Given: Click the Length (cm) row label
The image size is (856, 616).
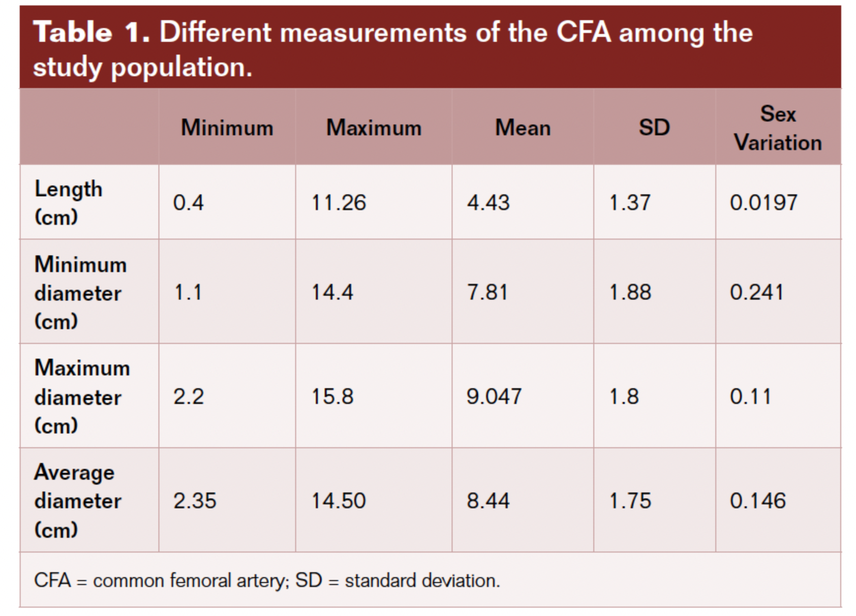Looking at the screenshot, I should pos(68,203).
